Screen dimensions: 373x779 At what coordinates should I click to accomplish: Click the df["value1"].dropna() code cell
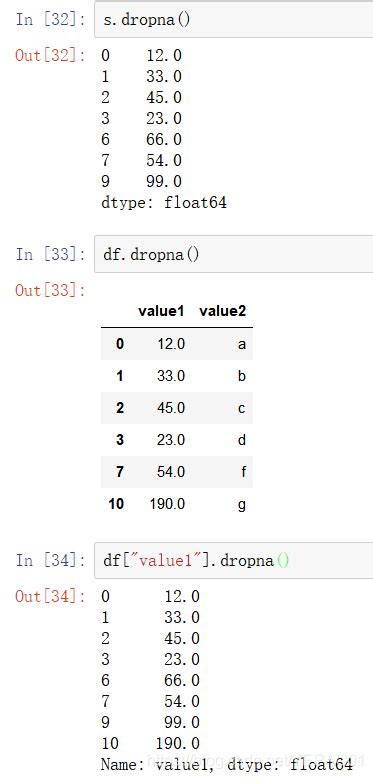point(233,560)
